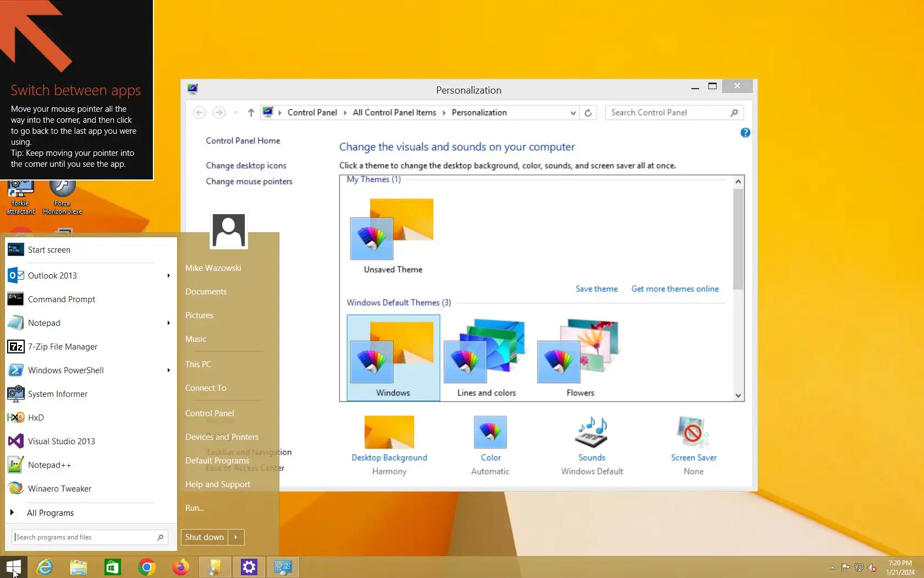Open the Help icon in Personalization window
924x578 pixels.
745,133
